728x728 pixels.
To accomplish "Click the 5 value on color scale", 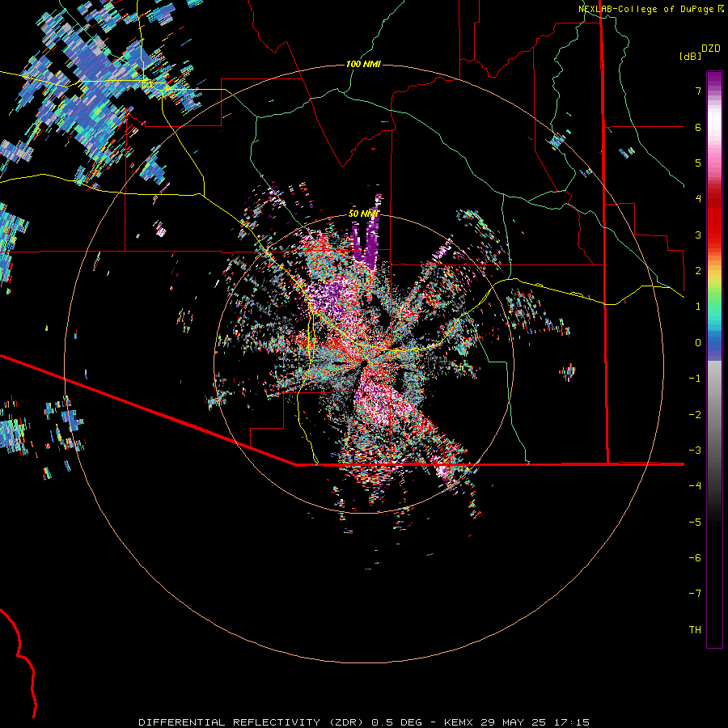I will pos(698,163).
